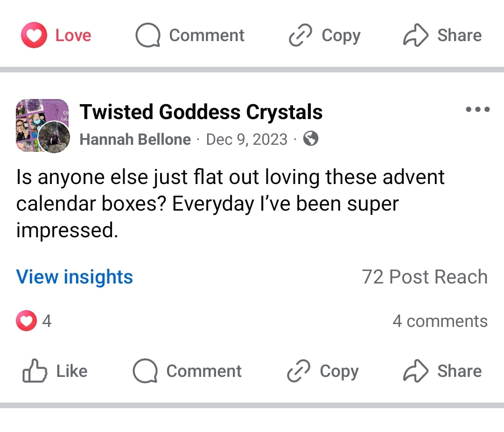
Task: Click the 4 comments count
Action: click(440, 321)
